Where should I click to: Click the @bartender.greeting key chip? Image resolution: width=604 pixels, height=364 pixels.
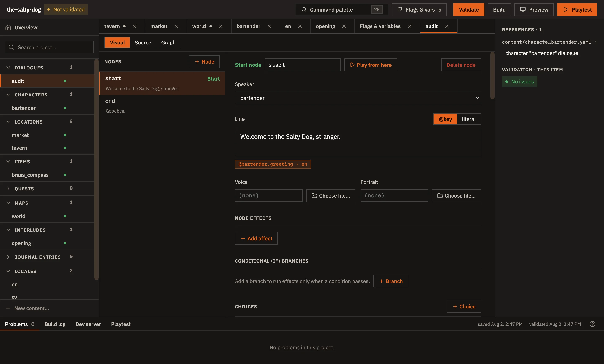[x=273, y=164]
